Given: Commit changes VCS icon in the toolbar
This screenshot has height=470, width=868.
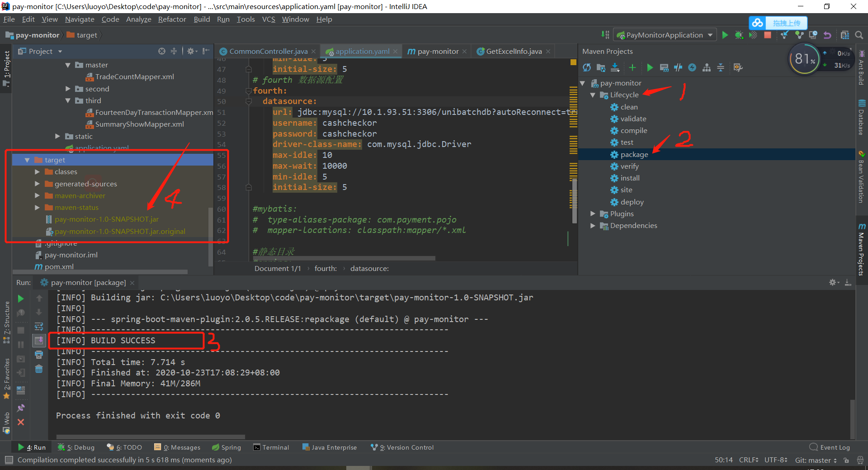Looking at the screenshot, I should [799, 35].
